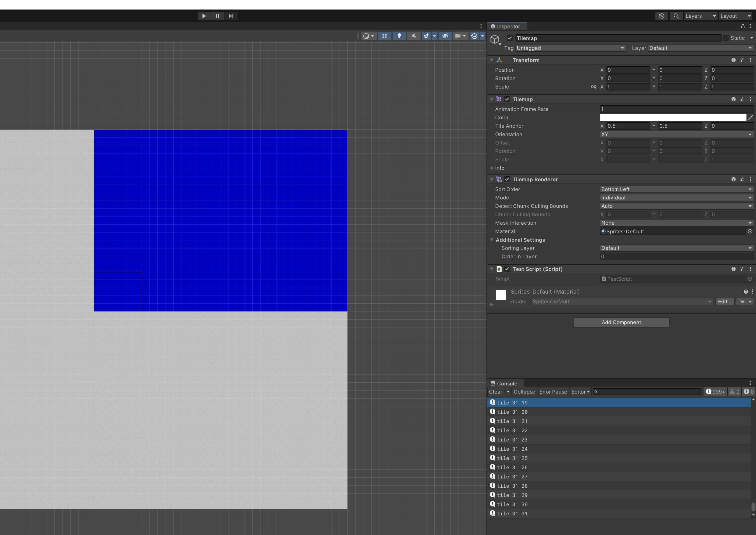Pause the running game

tap(217, 16)
